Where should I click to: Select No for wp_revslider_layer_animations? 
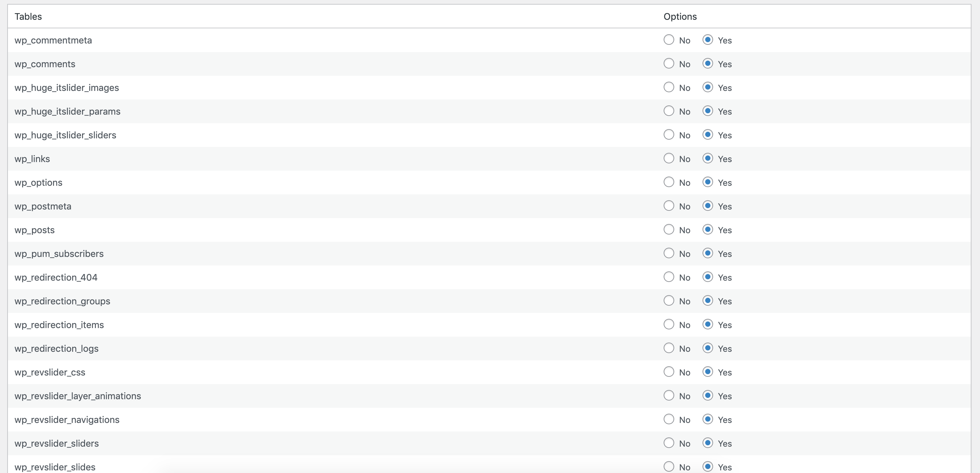(x=668, y=396)
